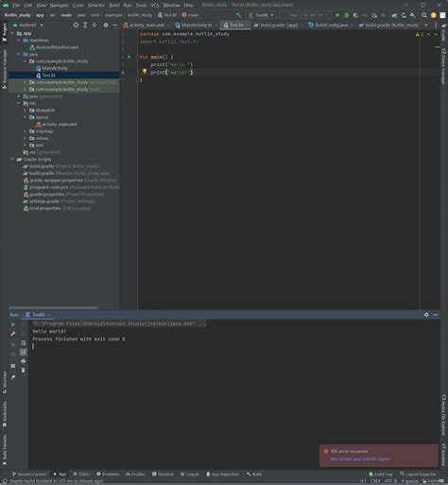Click the rerun button in Run panel
This screenshot has height=485, width=448.
point(13,324)
